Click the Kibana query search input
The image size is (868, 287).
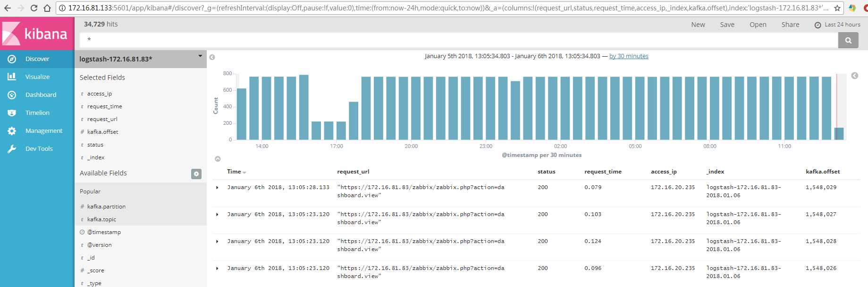(x=458, y=40)
